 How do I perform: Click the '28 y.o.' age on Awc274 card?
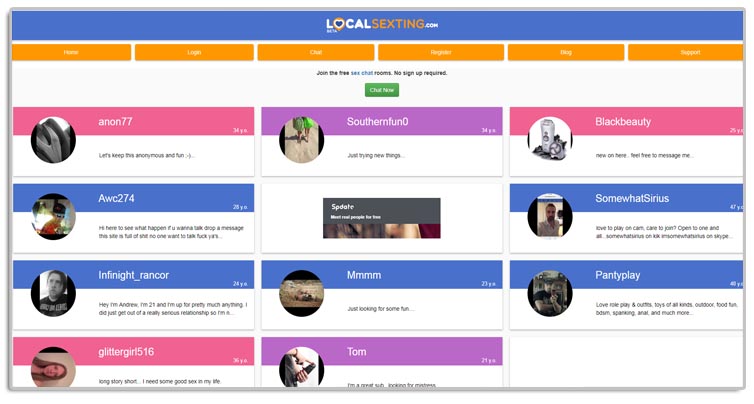pyautogui.click(x=240, y=207)
